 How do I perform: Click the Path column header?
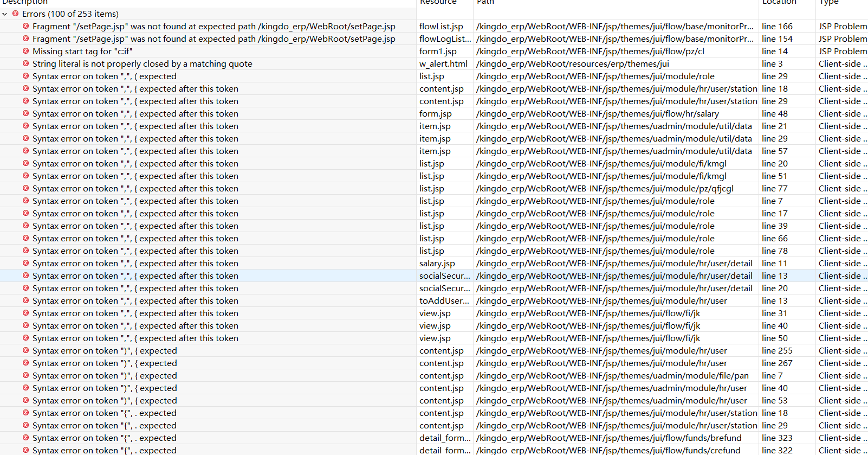(x=485, y=2)
